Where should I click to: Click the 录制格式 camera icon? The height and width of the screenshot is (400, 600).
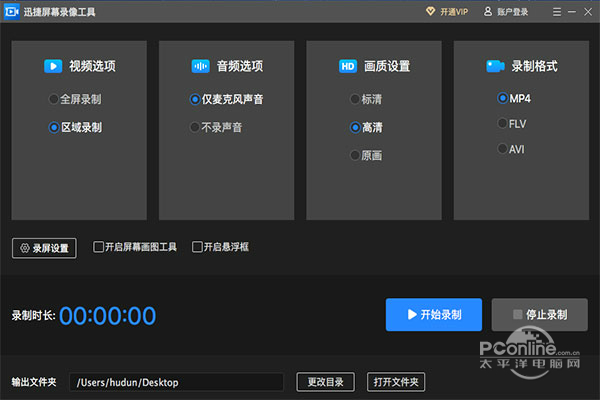(495, 66)
